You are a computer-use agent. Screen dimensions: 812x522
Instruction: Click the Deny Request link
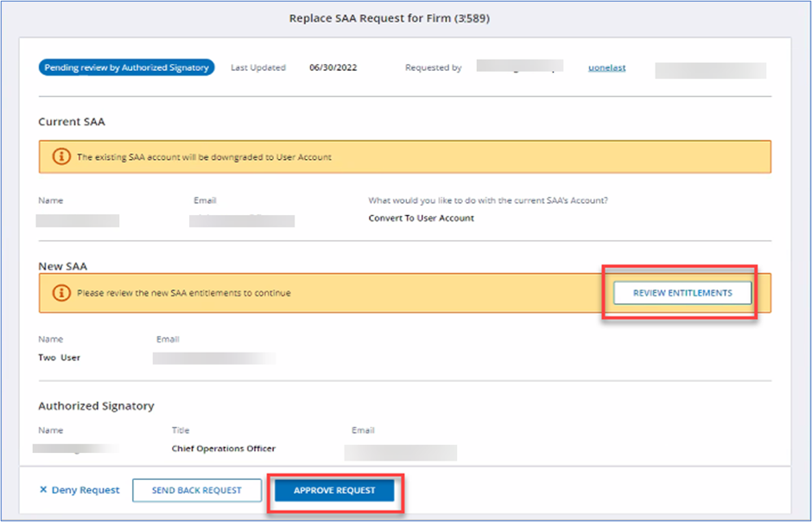point(86,490)
